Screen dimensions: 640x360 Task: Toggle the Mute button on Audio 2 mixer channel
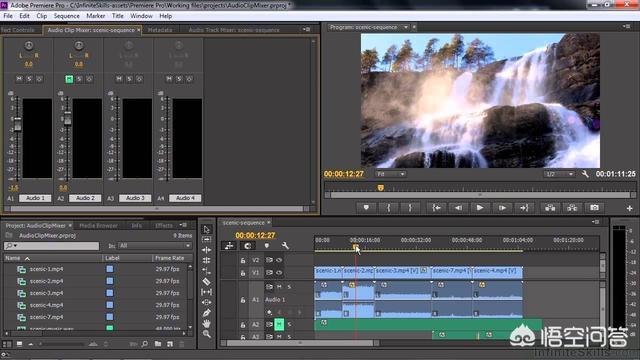click(x=69, y=79)
